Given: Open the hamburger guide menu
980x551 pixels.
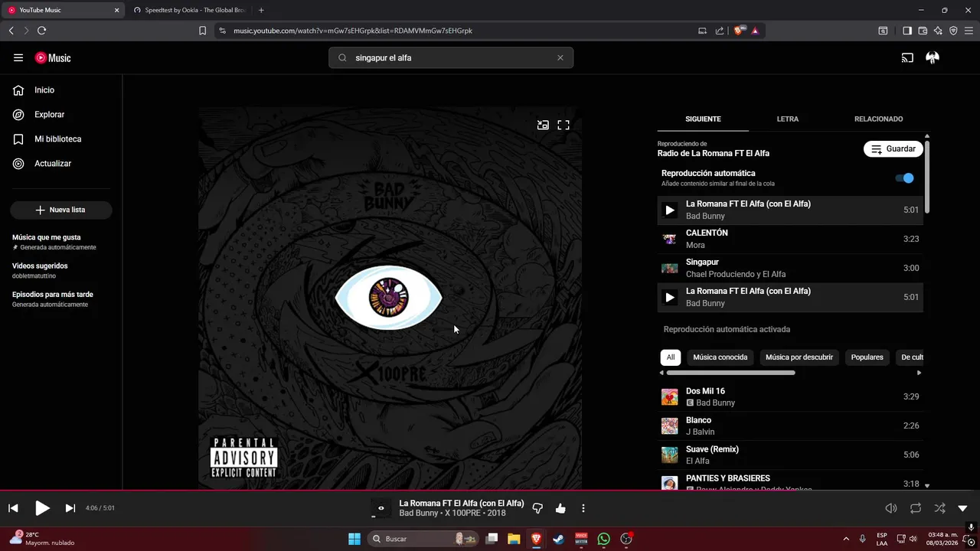Looking at the screenshot, I should point(18,57).
